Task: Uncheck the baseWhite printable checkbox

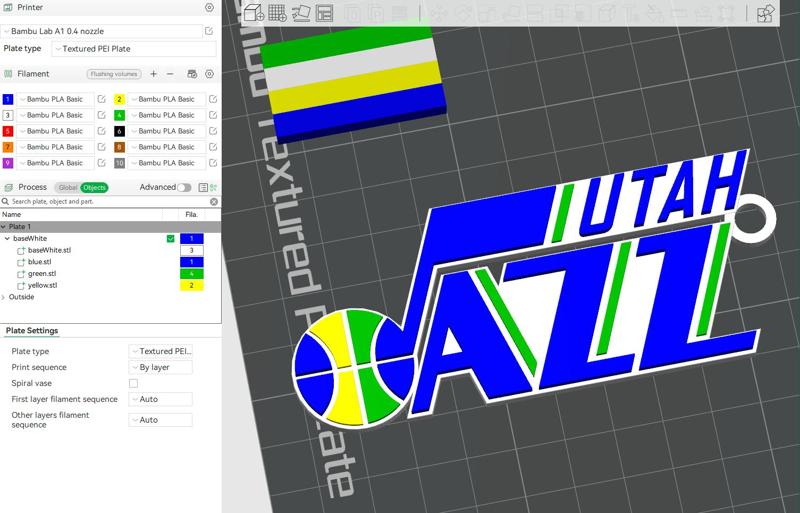Action: [x=170, y=238]
